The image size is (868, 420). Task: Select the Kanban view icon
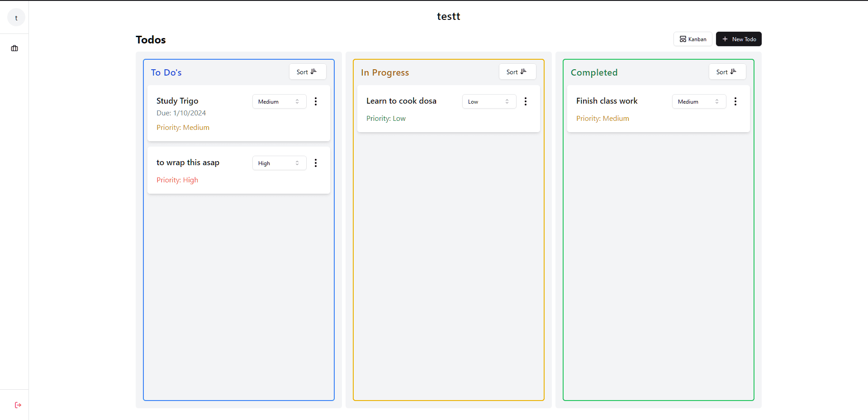point(683,39)
